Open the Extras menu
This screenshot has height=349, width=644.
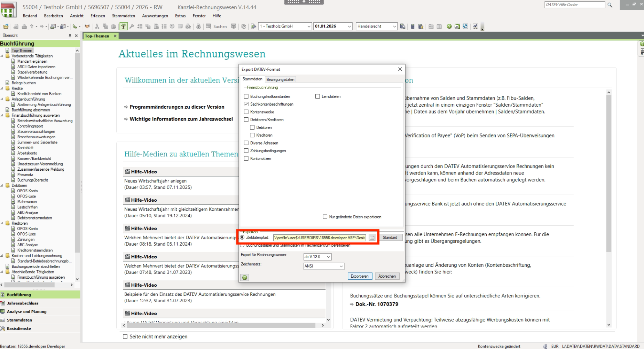tap(180, 16)
